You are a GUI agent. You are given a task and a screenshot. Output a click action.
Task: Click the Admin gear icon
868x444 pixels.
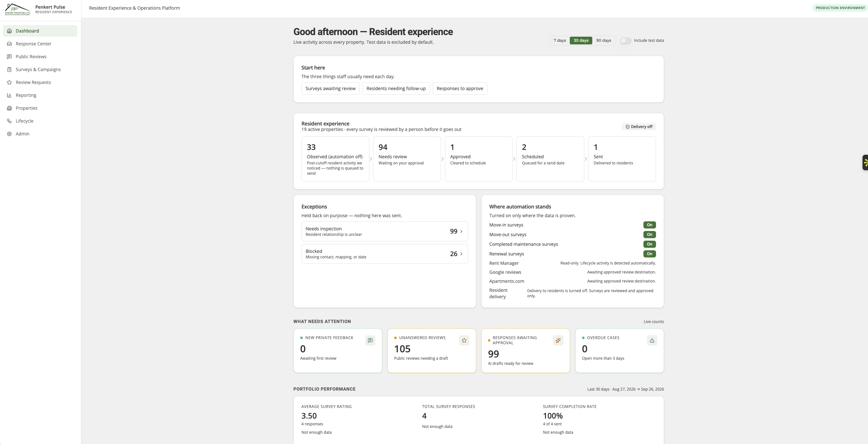(9, 134)
